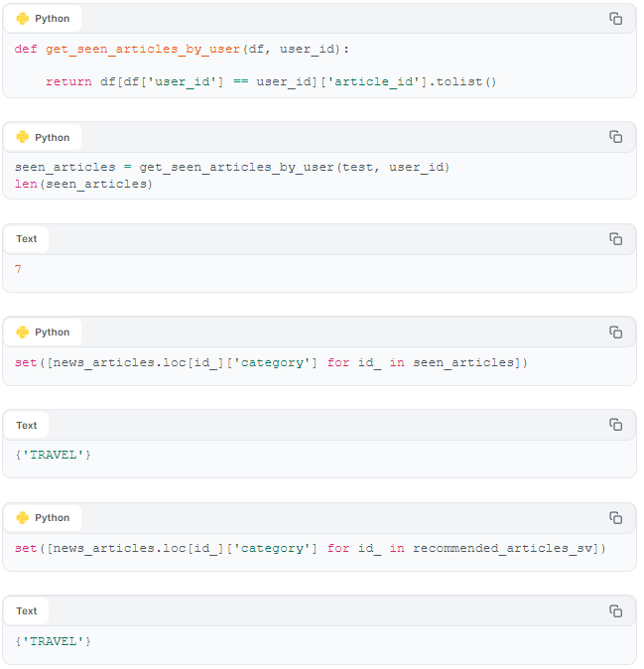Copy the seen_articles assignment code block
The image size is (644, 669).
(615, 137)
